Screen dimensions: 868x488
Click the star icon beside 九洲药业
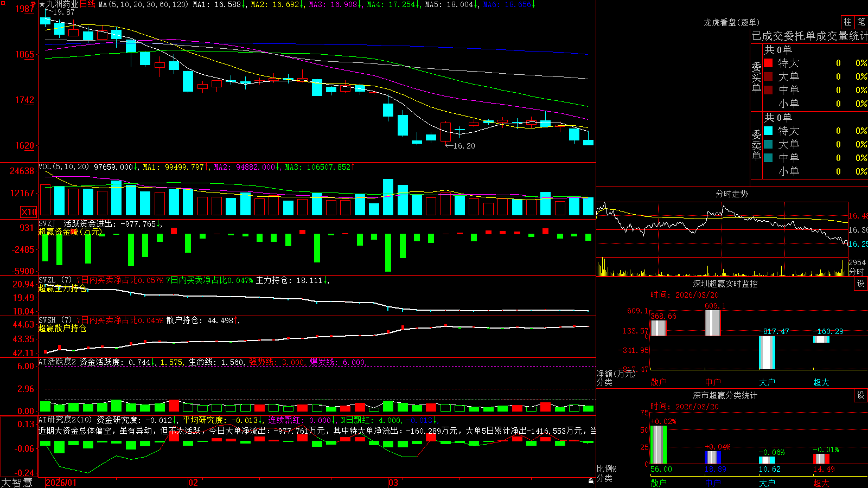click(x=42, y=4)
